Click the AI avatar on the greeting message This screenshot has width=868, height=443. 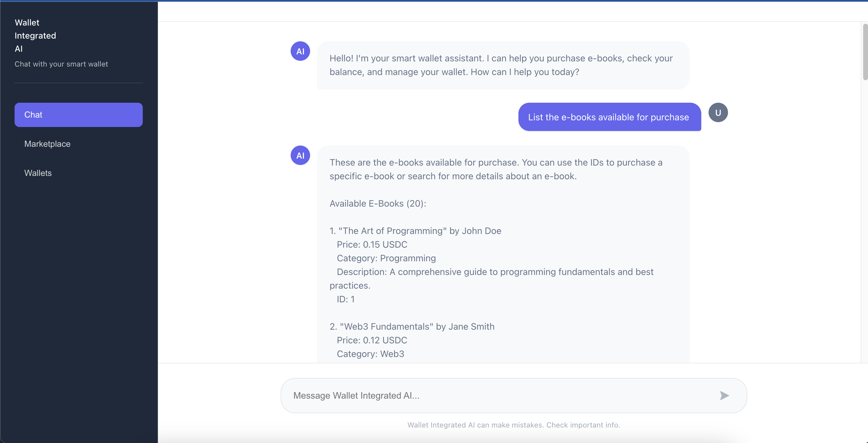click(300, 51)
